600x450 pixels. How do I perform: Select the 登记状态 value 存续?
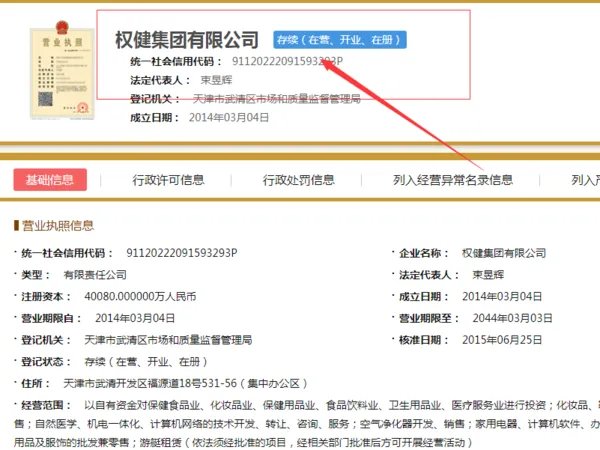click(146, 362)
